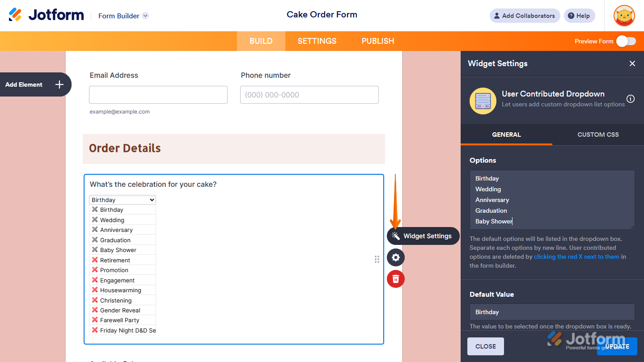
Task: Click inside the Email Address input field
Action: click(158, 95)
